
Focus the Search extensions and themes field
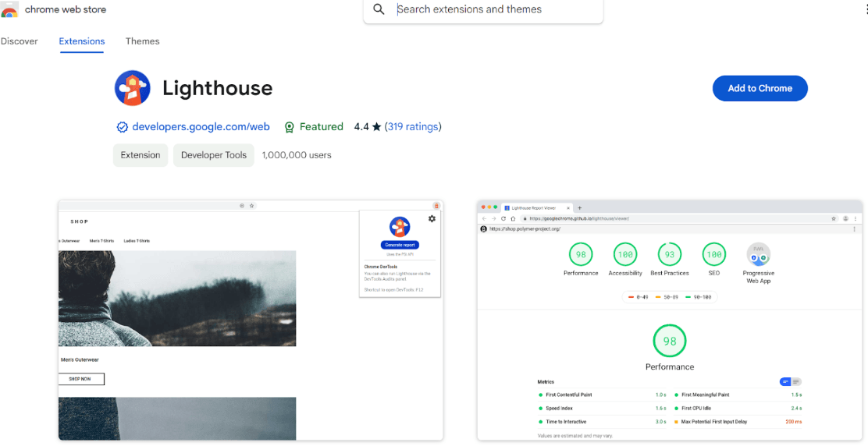tap(482, 9)
